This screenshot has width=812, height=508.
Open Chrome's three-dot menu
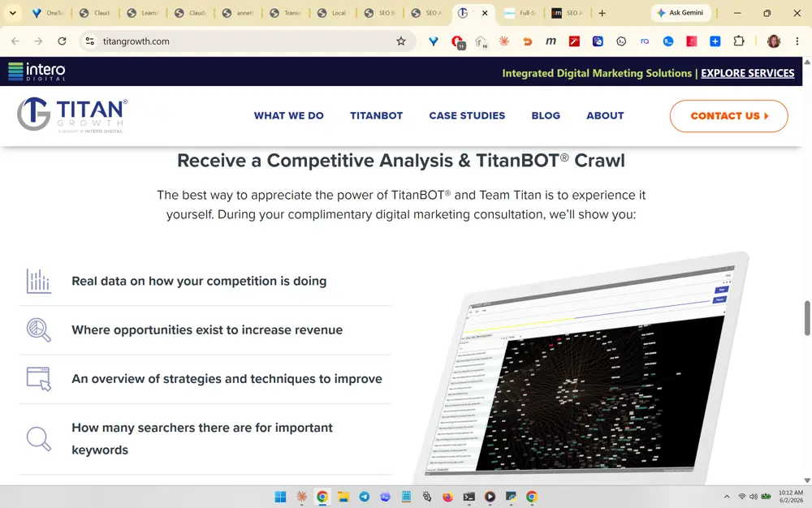point(797,41)
